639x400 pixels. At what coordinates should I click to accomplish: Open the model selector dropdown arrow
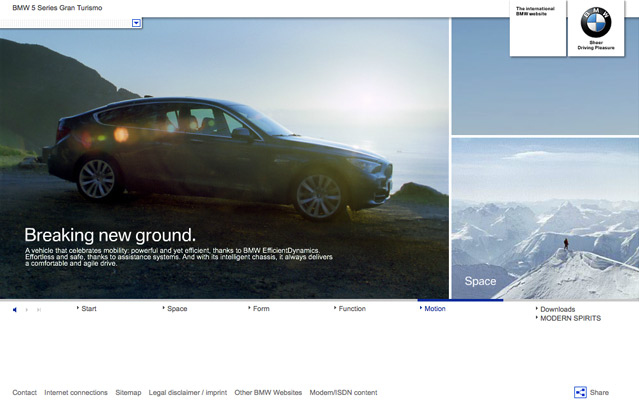(x=137, y=23)
